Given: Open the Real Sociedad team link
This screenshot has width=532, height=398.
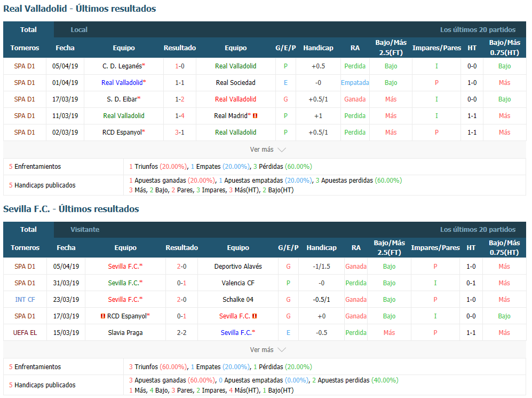Looking at the screenshot, I should point(236,82).
